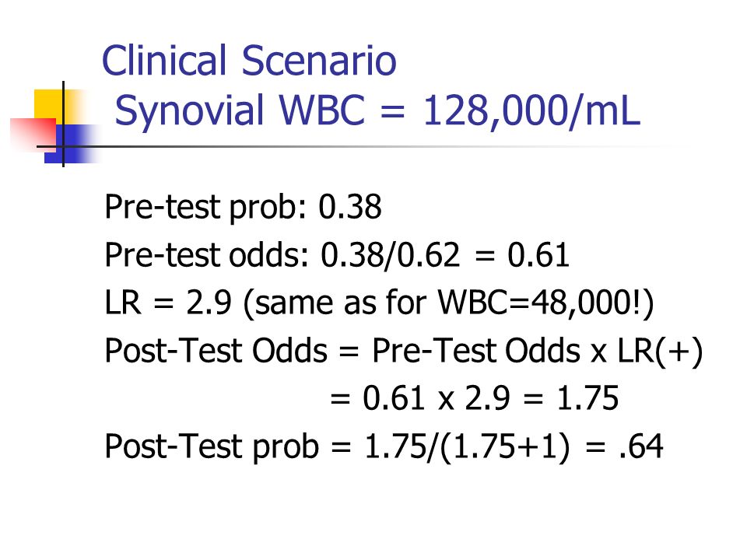Click the fraction 0.38/0.62

point(390,255)
